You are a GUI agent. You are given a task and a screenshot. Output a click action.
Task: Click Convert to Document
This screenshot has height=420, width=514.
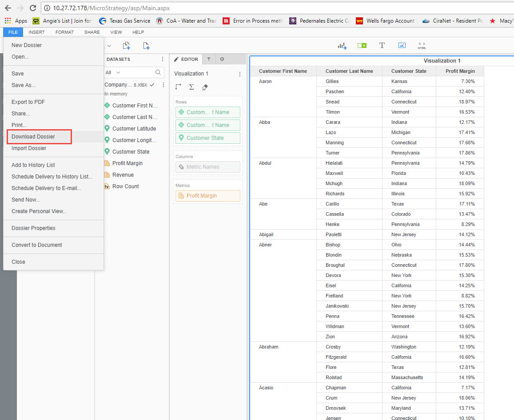pyautogui.click(x=37, y=245)
